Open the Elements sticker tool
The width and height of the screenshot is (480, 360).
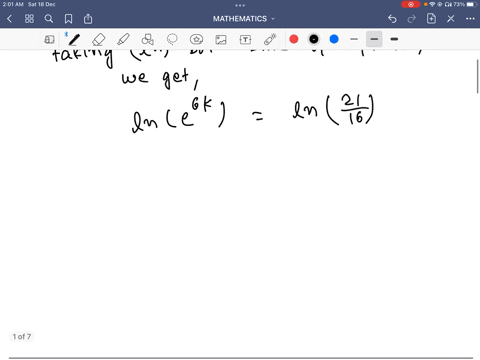196,39
